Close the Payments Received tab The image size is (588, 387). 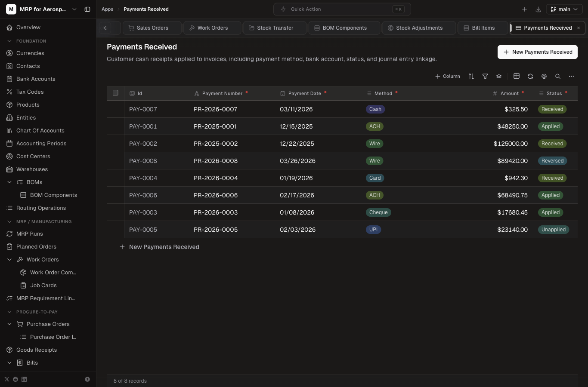pyautogui.click(x=579, y=28)
